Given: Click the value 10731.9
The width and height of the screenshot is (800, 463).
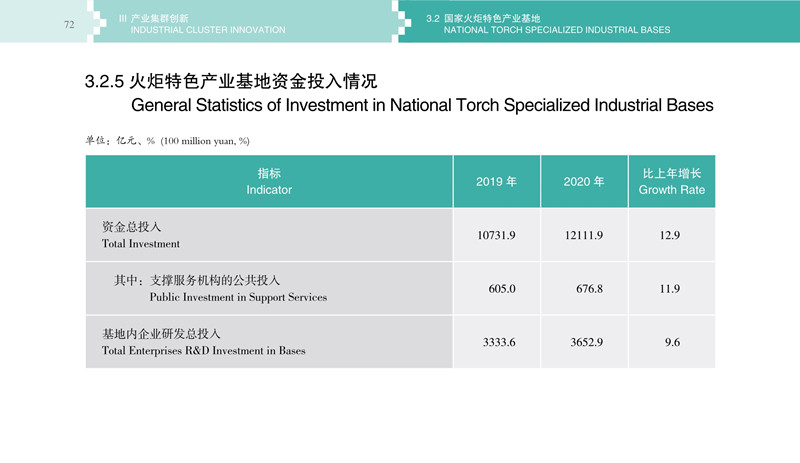Looking at the screenshot, I should coord(496,235).
